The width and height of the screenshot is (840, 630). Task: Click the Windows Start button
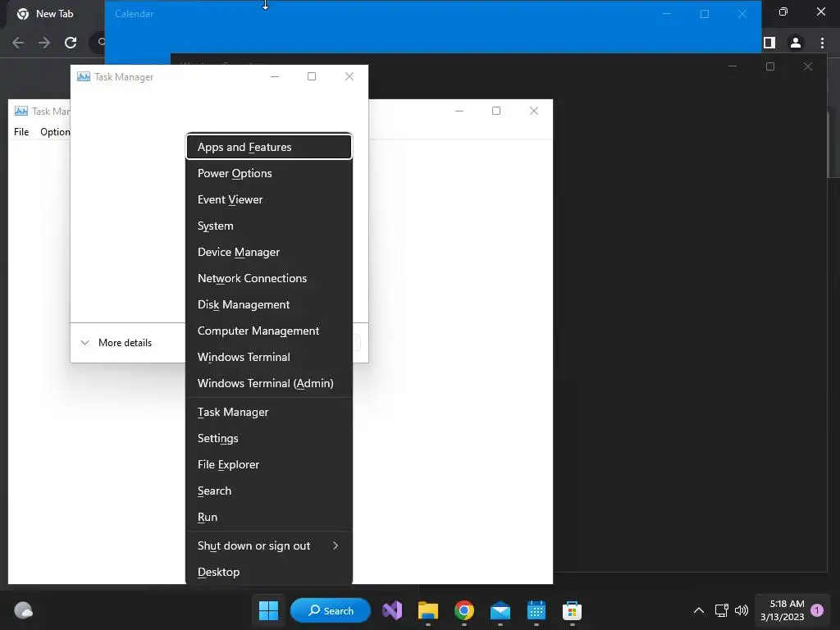pos(268,610)
